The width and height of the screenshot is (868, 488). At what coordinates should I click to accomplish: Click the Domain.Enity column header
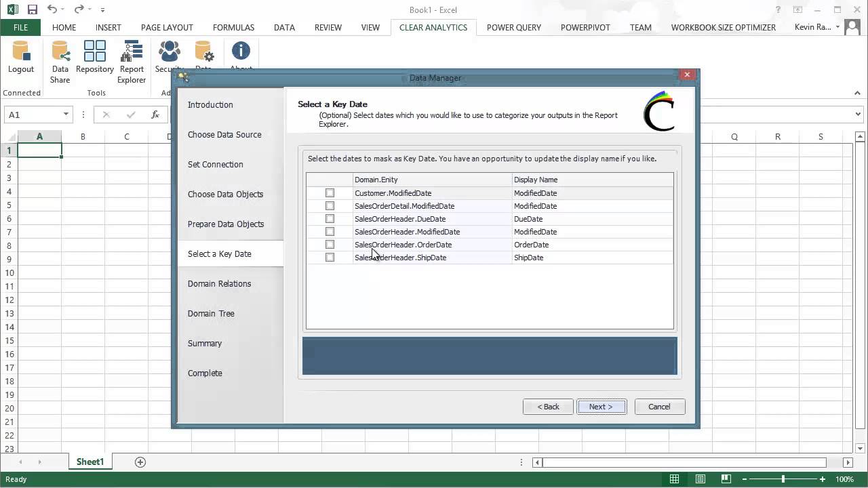tap(432, 180)
